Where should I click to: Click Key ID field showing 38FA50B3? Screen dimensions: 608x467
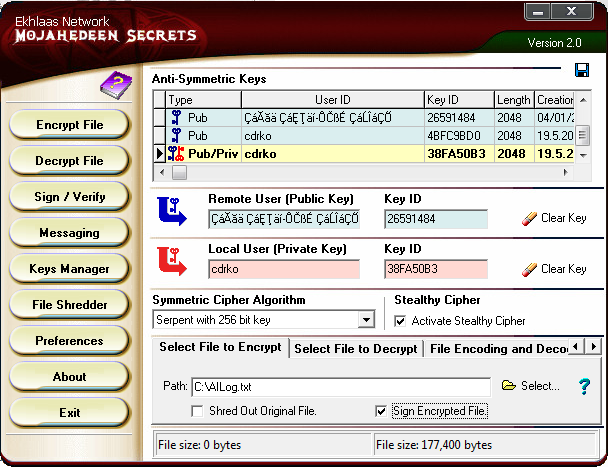(x=436, y=269)
